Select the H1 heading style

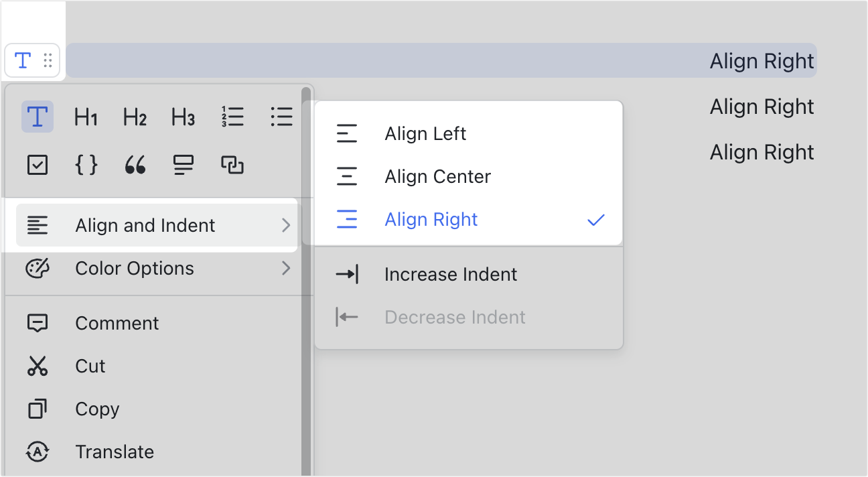click(86, 117)
